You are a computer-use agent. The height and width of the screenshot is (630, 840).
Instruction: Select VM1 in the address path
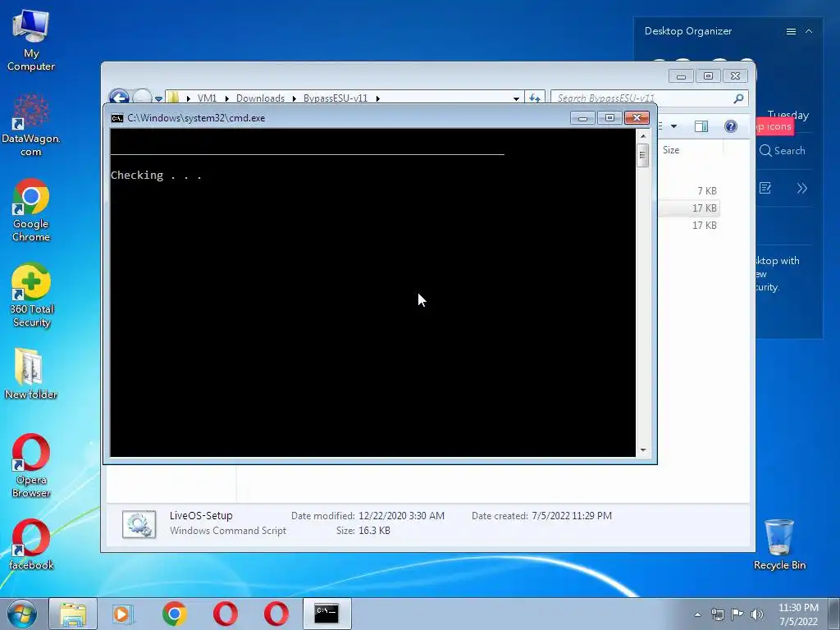(207, 98)
